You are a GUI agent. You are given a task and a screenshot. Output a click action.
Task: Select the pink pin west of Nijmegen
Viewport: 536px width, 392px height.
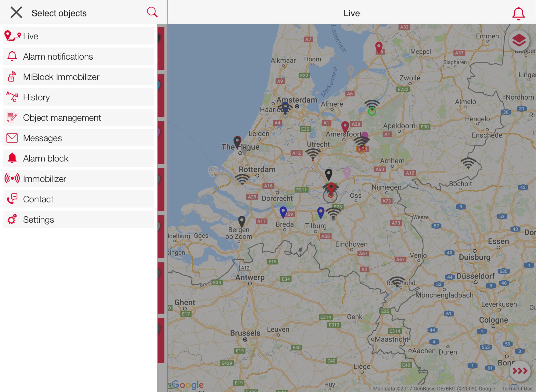[347, 173]
